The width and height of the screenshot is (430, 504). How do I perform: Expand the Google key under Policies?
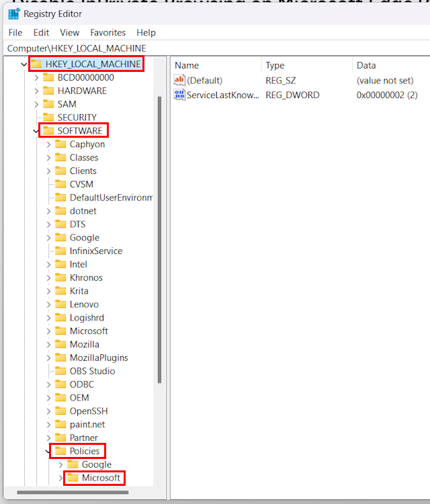(x=60, y=464)
